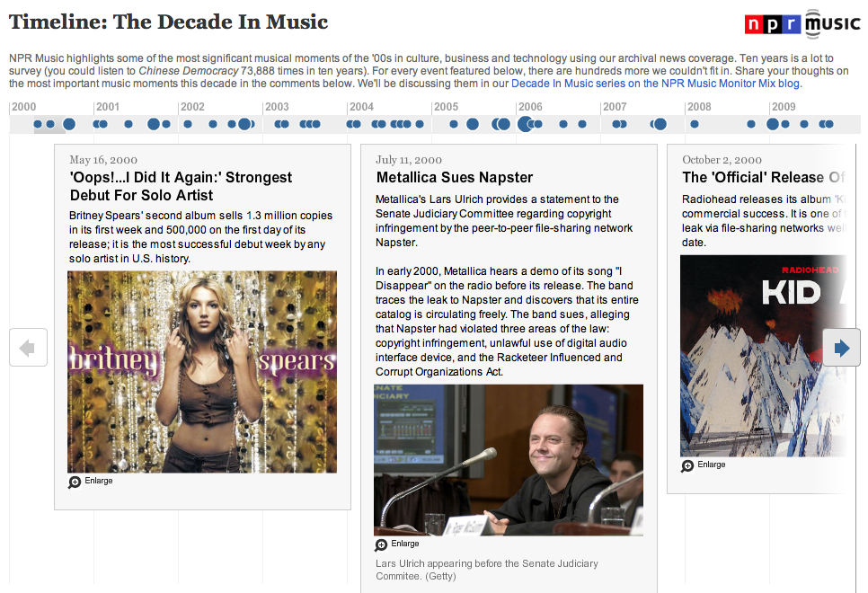
Task: Click the Lars Ulrich photo caption text
Action: click(x=487, y=570)
